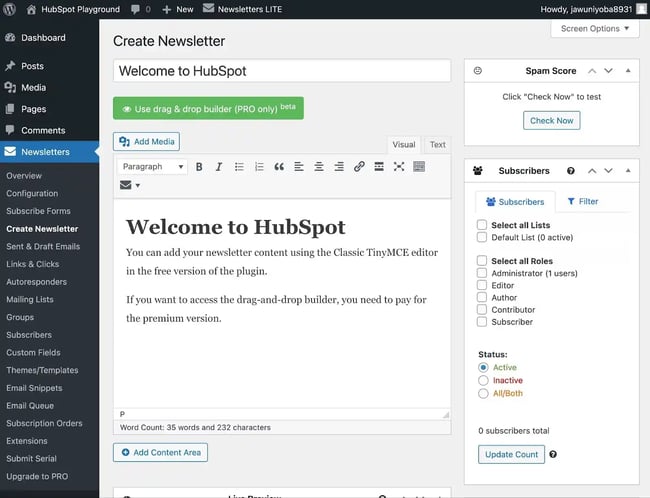The height and width of the screenshot is (498, 650).
Task: Switch to Text editor tab
Action: click(x=437, y=145)
